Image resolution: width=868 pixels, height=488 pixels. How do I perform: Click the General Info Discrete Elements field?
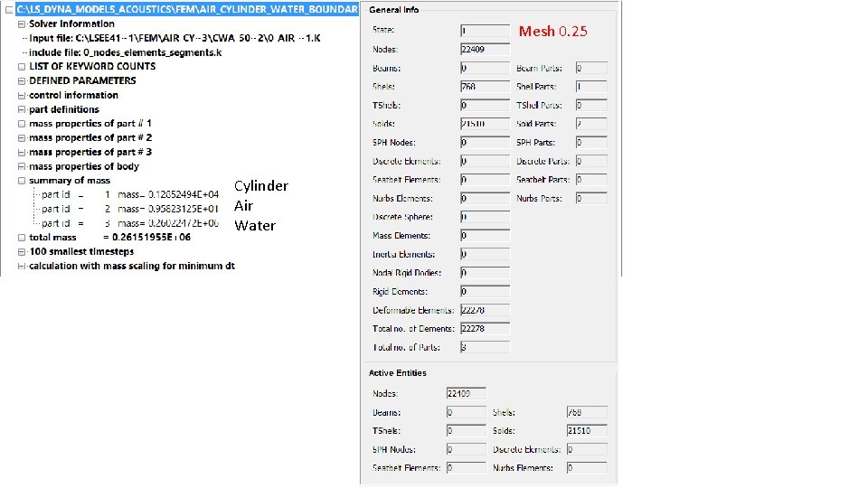485,161
